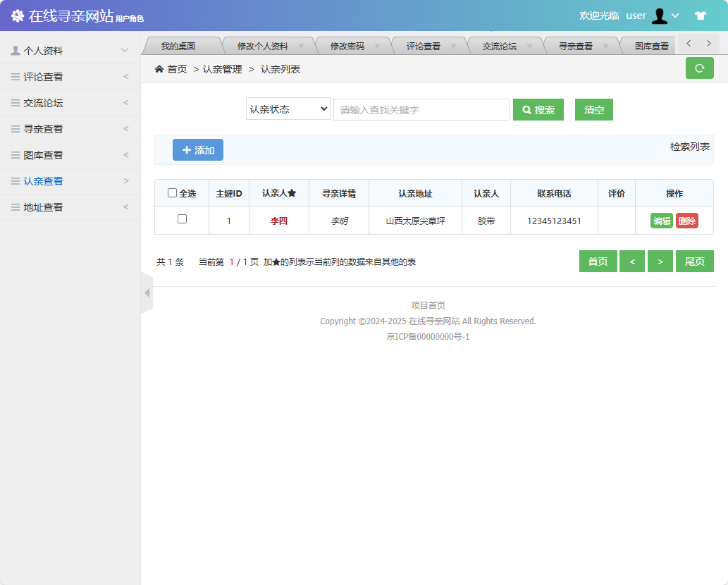Click the flower logo icon beside 在线寻亲网站
The height and width of the screenshot is (585, 728).
pyautogui.click(x=17, y=15)
